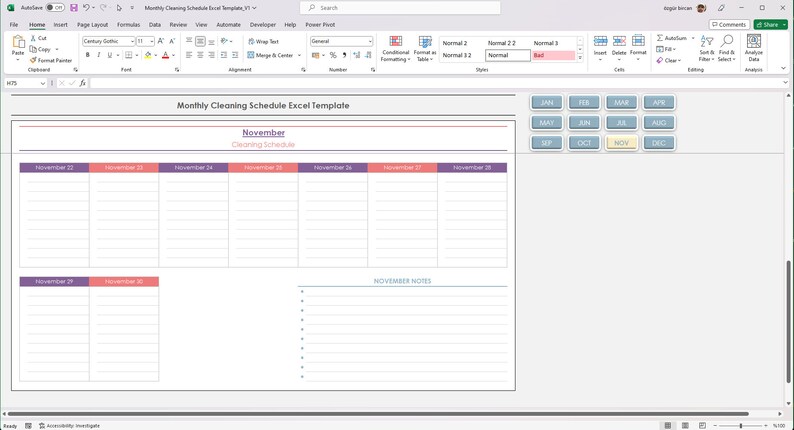The image size is (794, 430).
Task: Increase font size with the larger A
Action: coord(161,41)
